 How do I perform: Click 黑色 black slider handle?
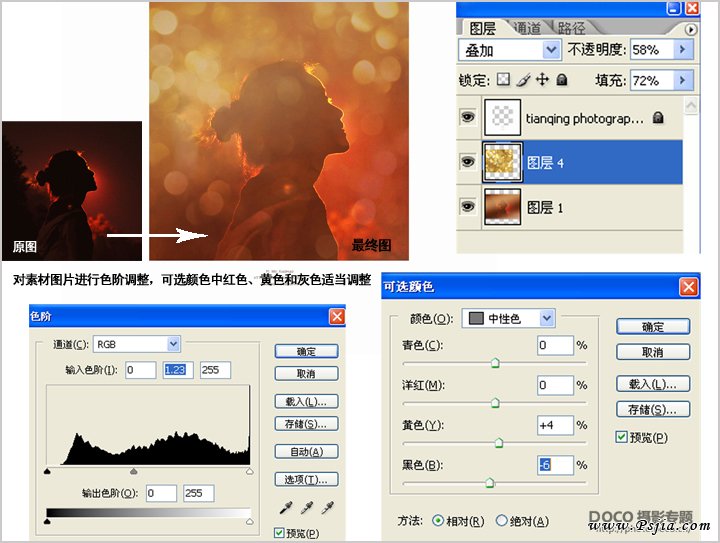(x=489, y=483)
